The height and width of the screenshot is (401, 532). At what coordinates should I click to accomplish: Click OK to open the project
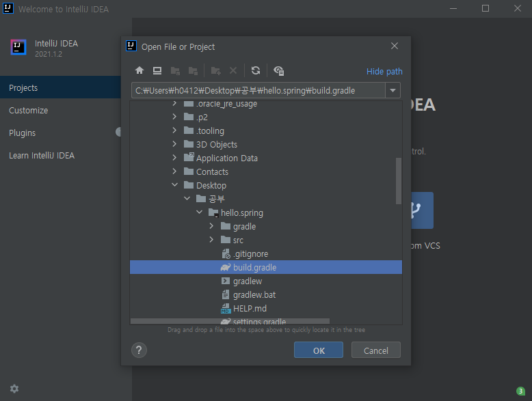[x=318, y=350]
